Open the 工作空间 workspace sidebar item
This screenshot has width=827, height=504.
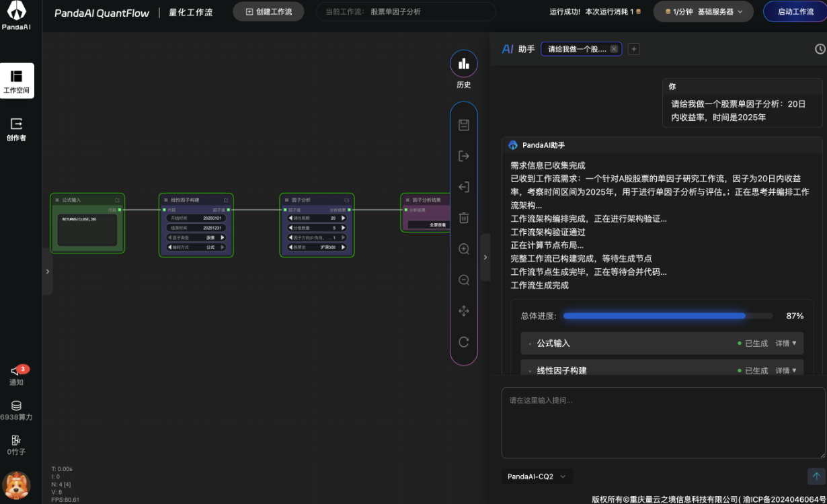(x=17, y=81)
